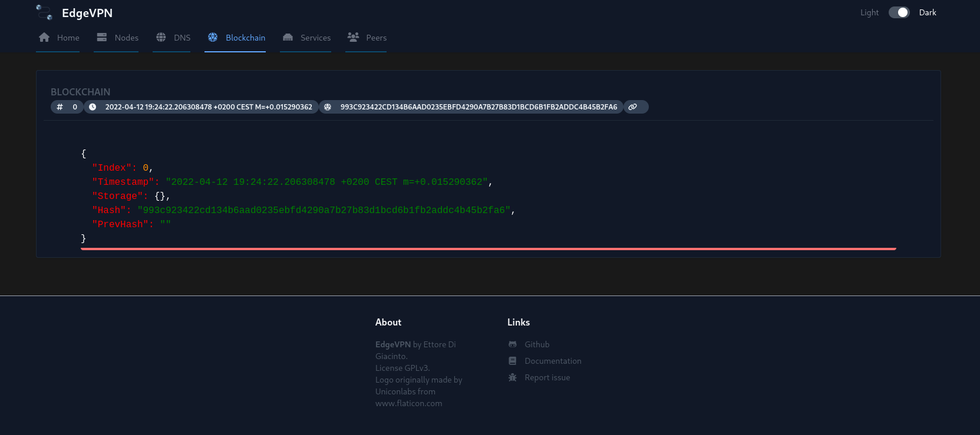This screenshot has width=980, height=435.
Task: Click the block index 0 badge
Action: 67,107
